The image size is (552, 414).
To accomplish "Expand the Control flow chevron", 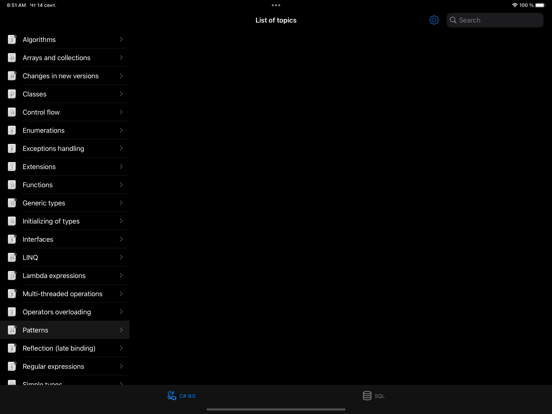I will (x=121, y=112).
